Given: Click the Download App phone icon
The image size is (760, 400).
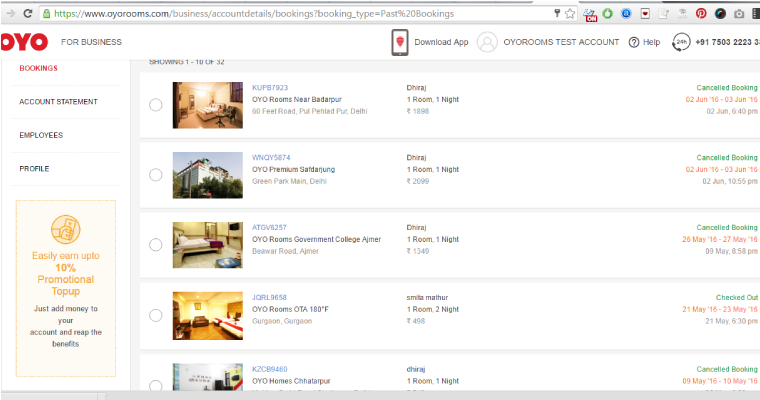Looking at the screenshot, I should click(x=399, y=42).
